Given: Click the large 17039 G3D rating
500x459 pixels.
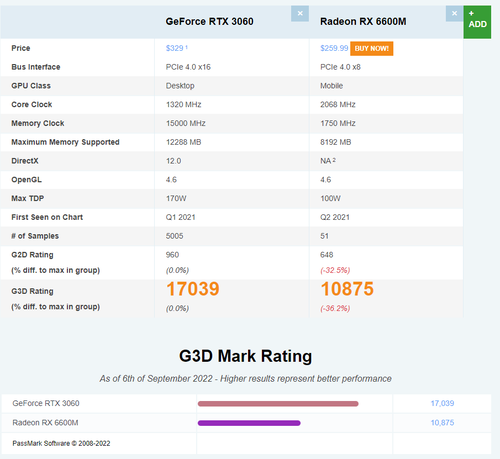Looking at the screenshot, I should coord(193,289).
